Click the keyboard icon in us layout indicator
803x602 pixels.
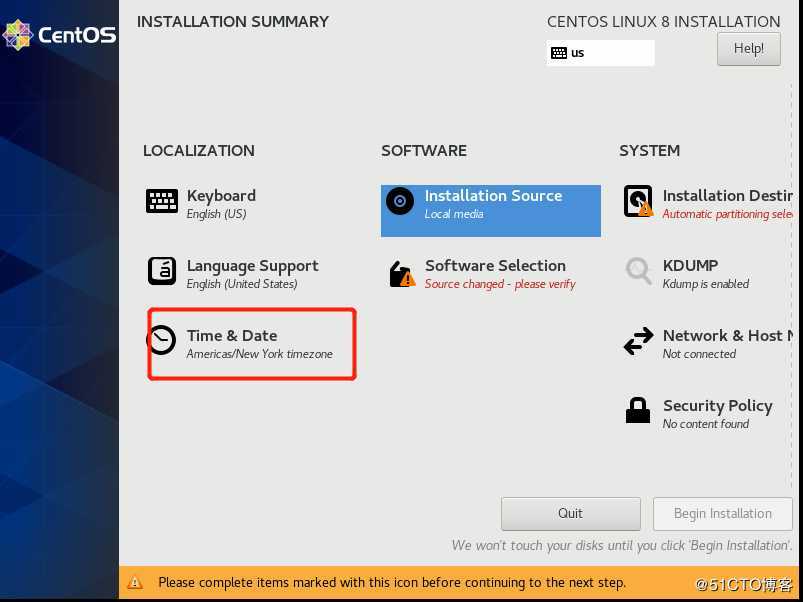pos(559,53)
